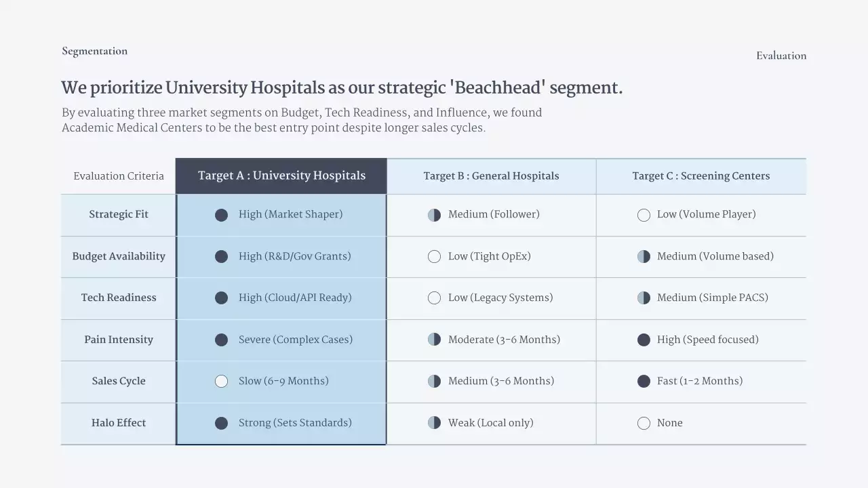Click the full circle beside High (Market Shaper)
868x488 pixels.
[x=221, y=215]
